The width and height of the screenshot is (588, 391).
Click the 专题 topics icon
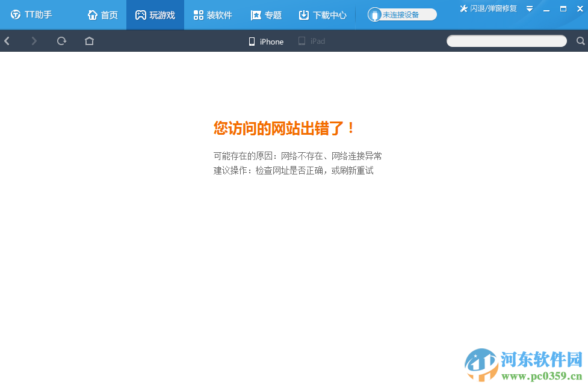[255, 14]
